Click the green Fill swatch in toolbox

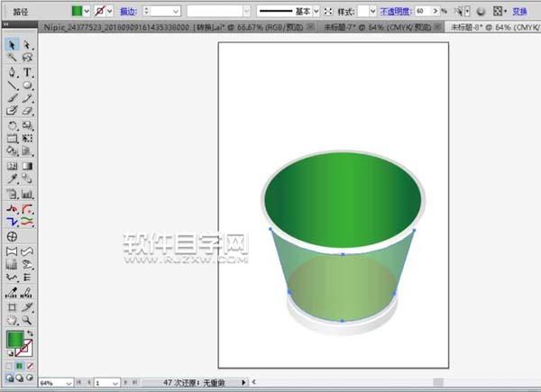pyautogui.click(x=14, y=339)
